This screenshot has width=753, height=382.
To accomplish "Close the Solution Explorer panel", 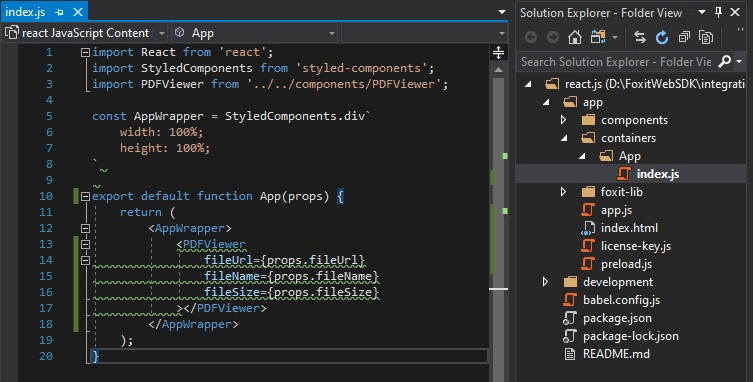I will point(735,12).
